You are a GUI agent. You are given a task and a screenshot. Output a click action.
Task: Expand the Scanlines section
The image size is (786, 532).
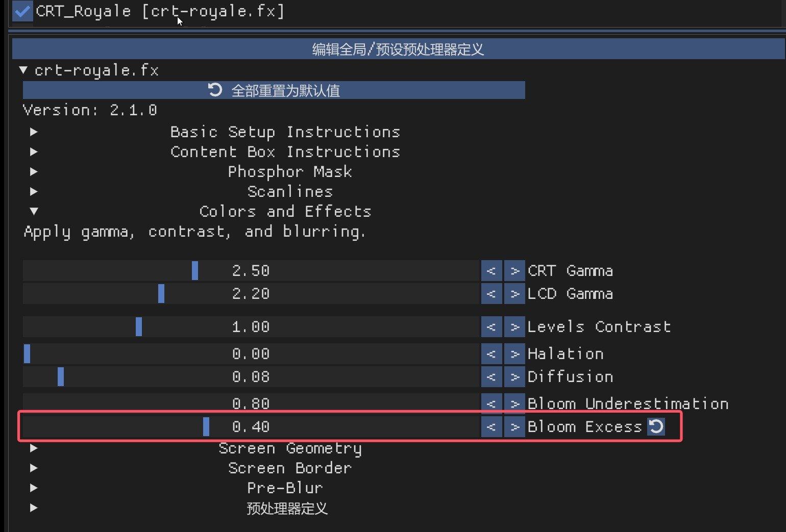click(34, 192)
